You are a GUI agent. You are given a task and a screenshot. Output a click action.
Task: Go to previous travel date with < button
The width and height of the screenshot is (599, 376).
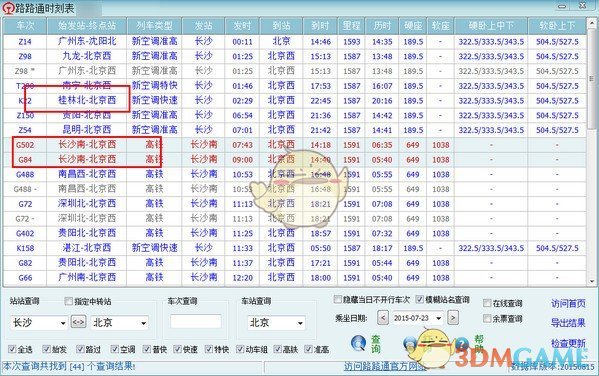coord(383,318)
